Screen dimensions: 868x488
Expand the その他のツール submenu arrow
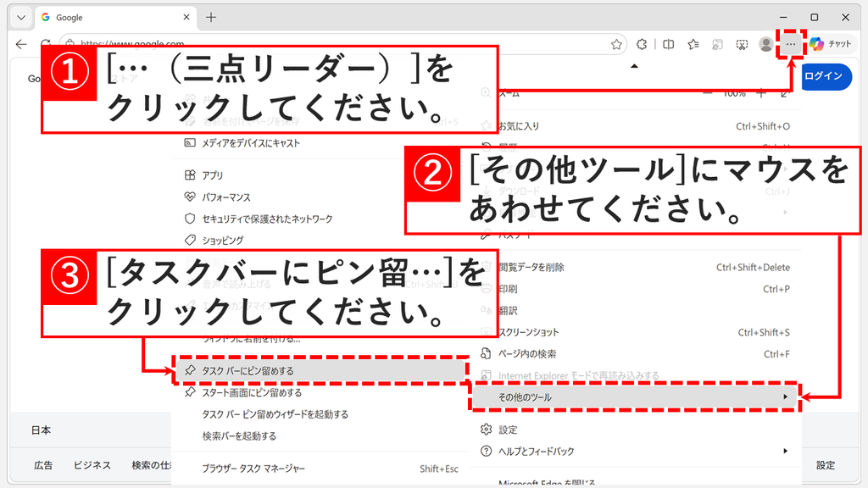tap(785, 396)
